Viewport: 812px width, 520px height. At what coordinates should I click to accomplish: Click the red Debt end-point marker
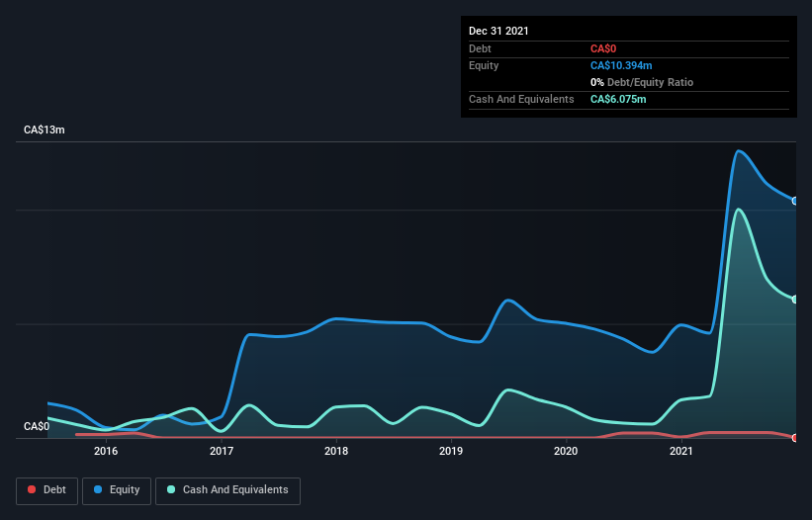[x=795, y=438]
